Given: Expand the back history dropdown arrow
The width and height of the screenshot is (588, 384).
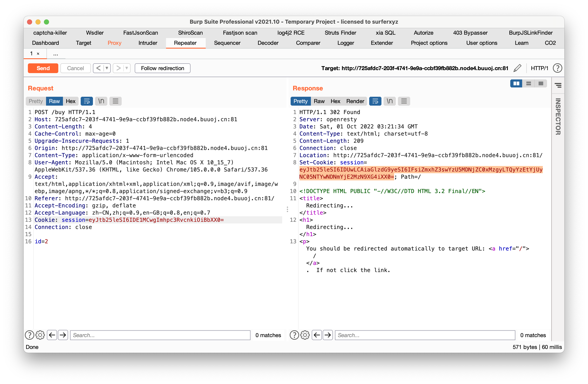Looking at the screenshot, I should (x=107, y=68).
